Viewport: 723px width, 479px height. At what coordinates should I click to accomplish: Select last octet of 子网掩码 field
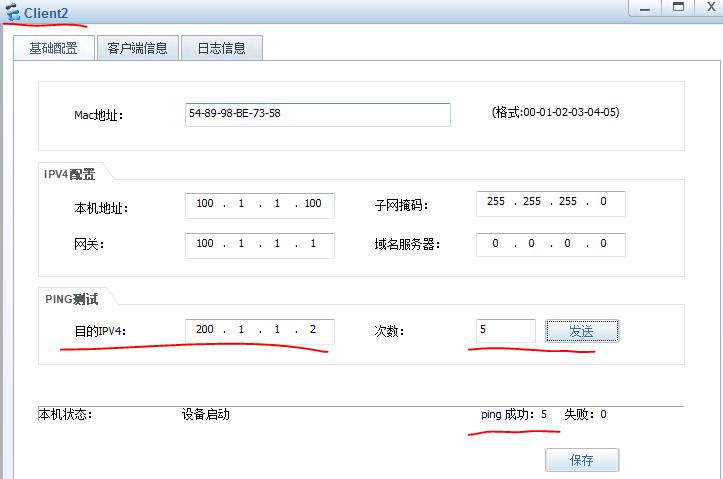coord(602,202)
